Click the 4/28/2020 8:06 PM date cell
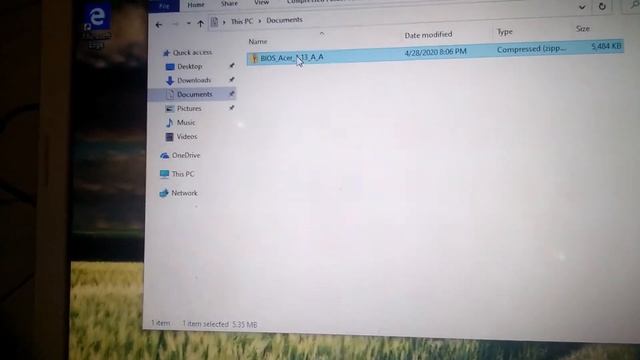Screen dimensions: 640x360 click(x=436, y=52)
